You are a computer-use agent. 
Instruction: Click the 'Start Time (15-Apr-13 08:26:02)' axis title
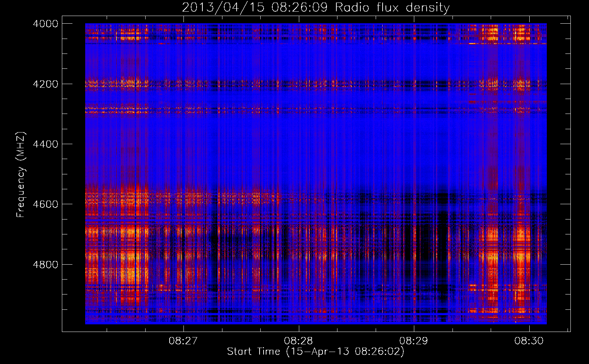pos(316,352)
